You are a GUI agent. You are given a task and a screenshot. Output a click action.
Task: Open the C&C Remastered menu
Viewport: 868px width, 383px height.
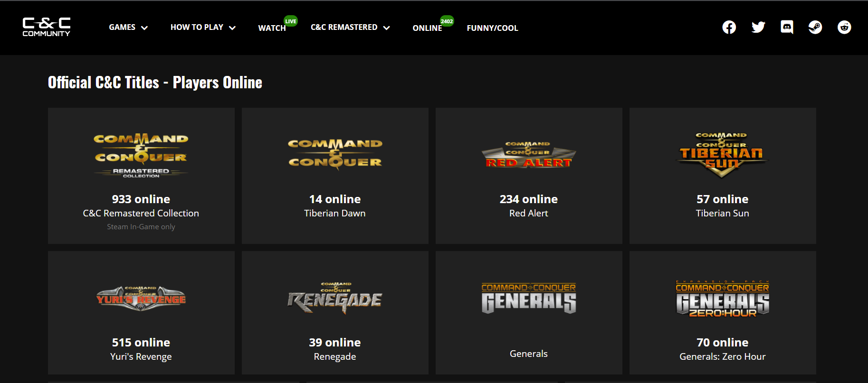click(344, 28)
